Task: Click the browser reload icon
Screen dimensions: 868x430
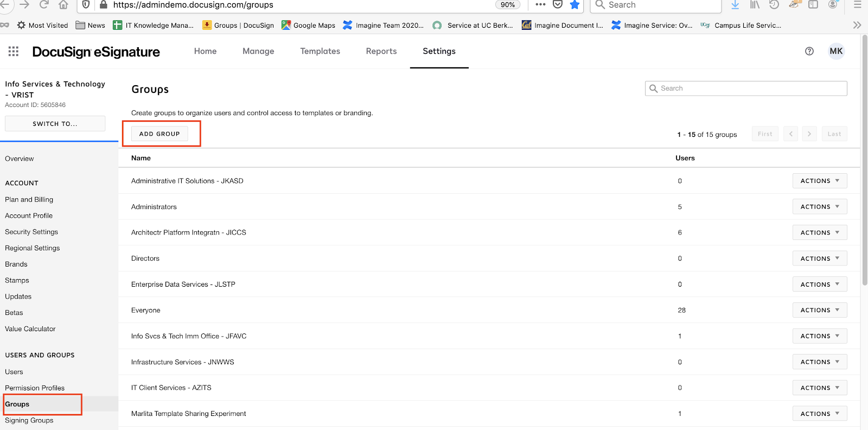Action: click(x=44, y=5)
